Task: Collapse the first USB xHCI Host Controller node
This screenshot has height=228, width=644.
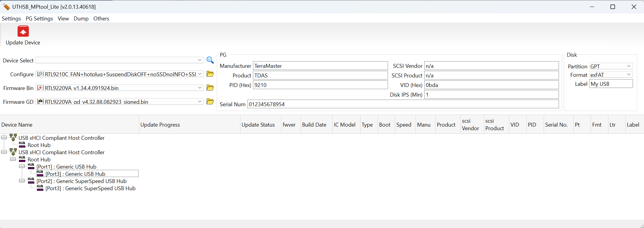Action: [4, 137]
